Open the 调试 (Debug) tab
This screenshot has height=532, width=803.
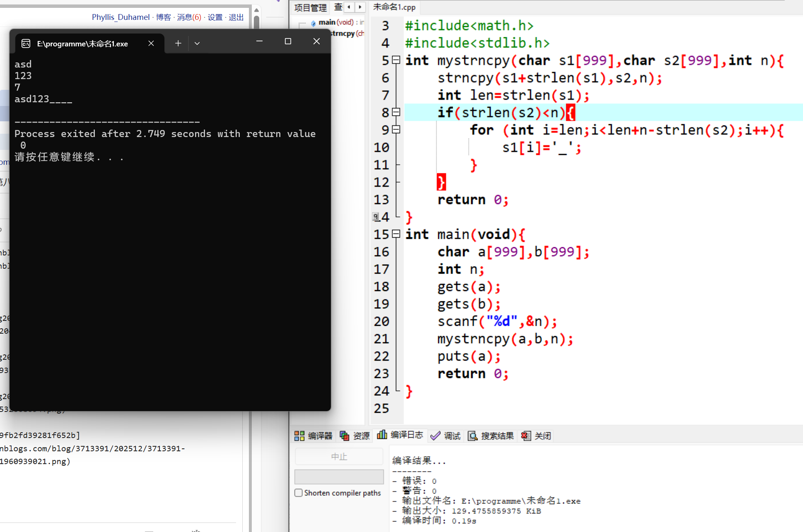tap(446, 436)
